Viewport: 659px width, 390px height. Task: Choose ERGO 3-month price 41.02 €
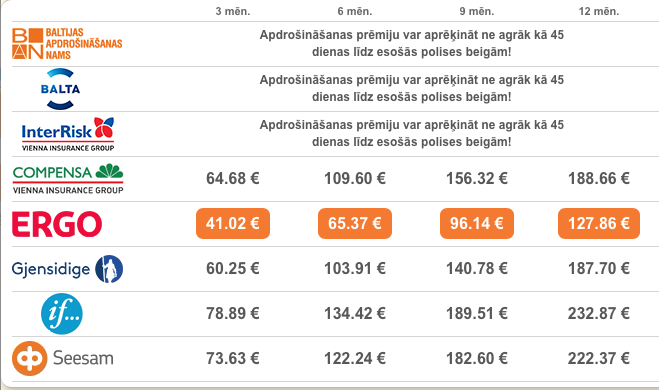click(x=233, y=224)
